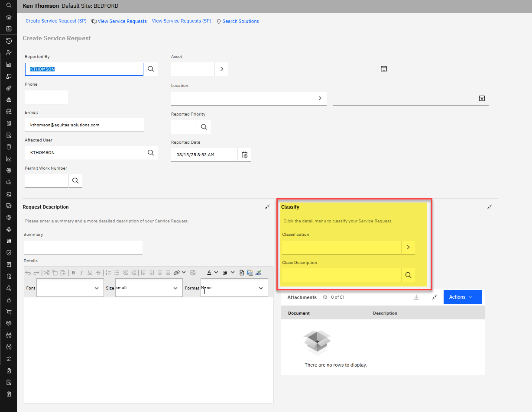The height and width of the screenshot is (412, 532).
Task: Open the Search Solutions link
Action: [241, 21]
